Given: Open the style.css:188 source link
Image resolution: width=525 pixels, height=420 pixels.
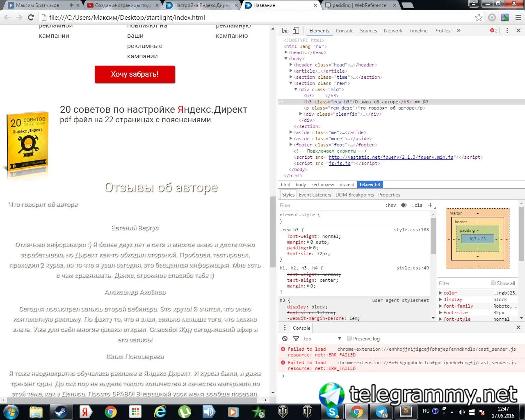Looking at the screenshot, I should pyautogui.click(x=411, y=230).
